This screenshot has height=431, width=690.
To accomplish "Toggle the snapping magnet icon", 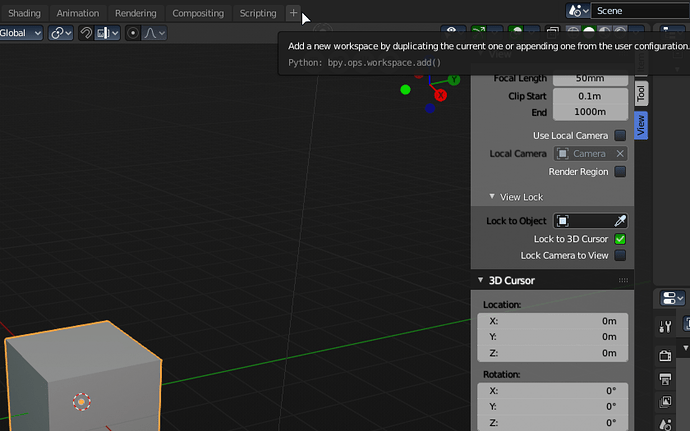I will (86, 33).
